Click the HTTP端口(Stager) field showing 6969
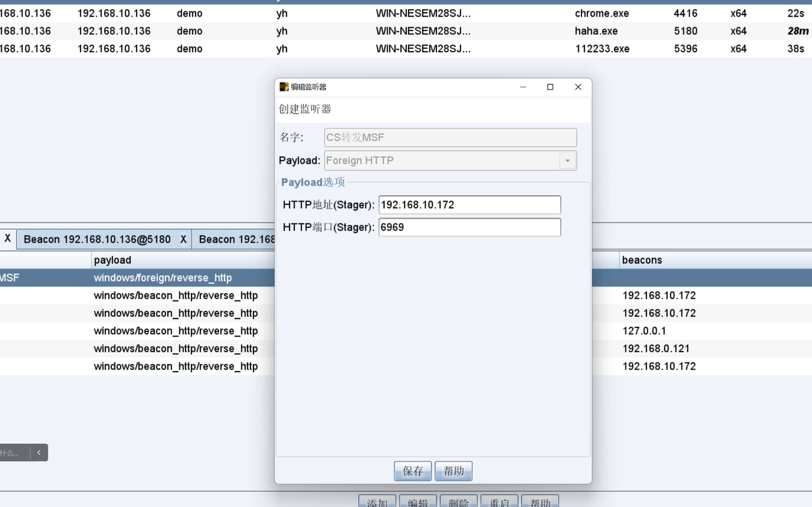The width and height of the screenshot is (812, 507). click(470, 227)
